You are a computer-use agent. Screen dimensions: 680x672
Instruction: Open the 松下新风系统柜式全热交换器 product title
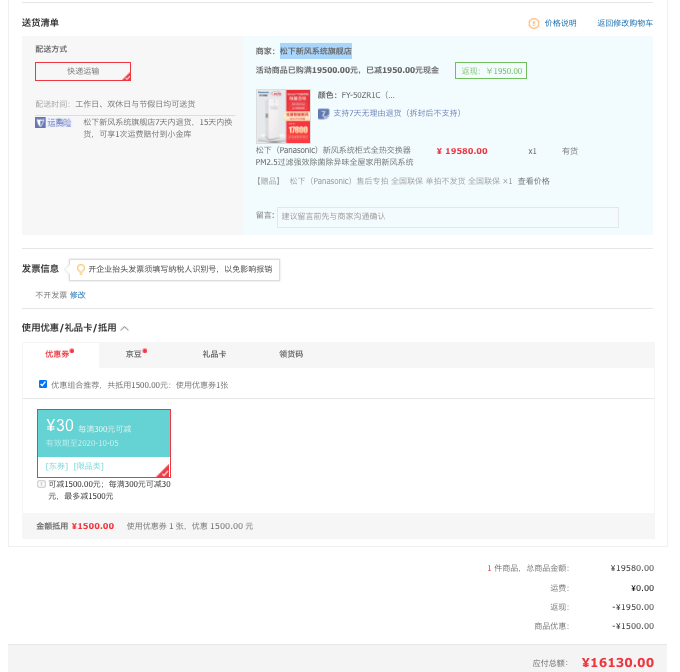(334, 156)
